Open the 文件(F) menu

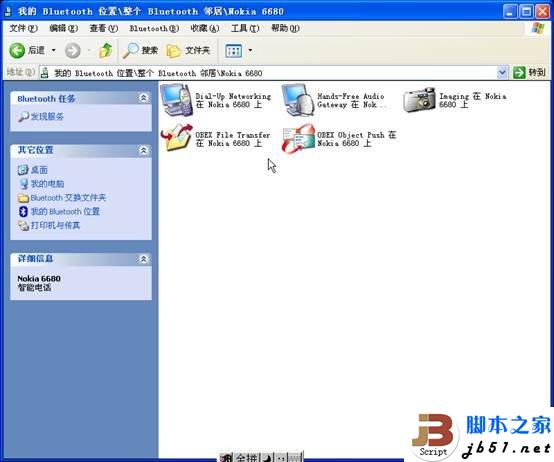[x=23, y=28]
